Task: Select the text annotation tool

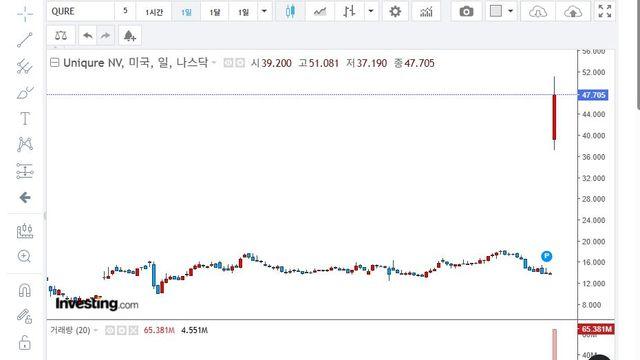Action: [25, 119]
